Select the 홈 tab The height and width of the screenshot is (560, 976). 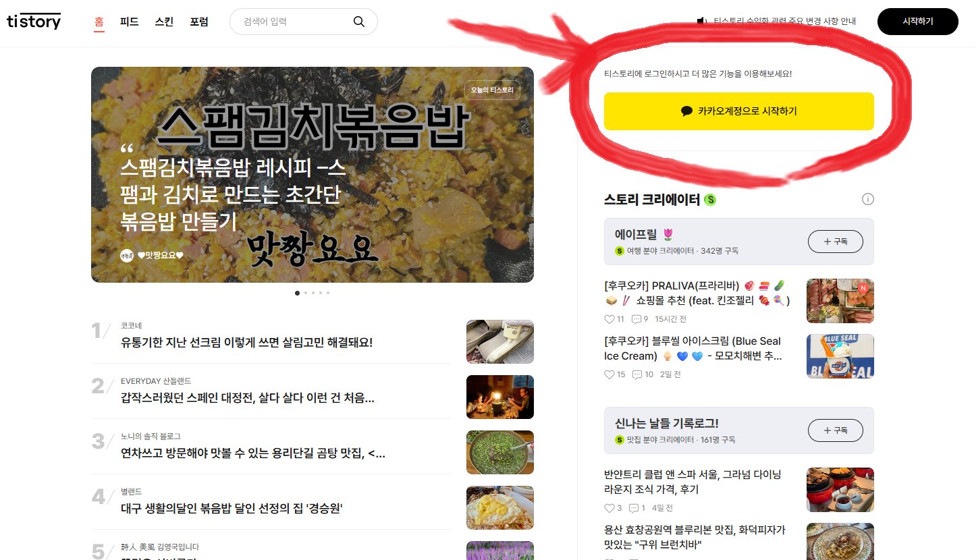click(99, 22)
